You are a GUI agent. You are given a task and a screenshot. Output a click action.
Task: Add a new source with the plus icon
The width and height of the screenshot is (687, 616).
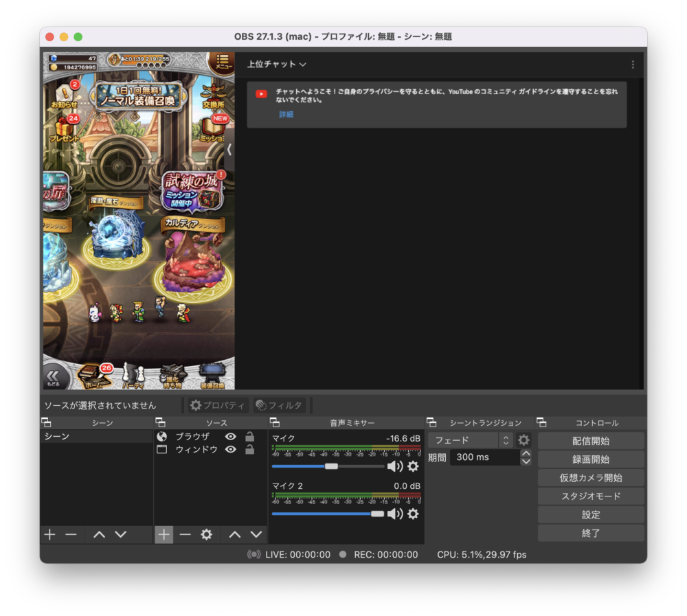(164, 534)
